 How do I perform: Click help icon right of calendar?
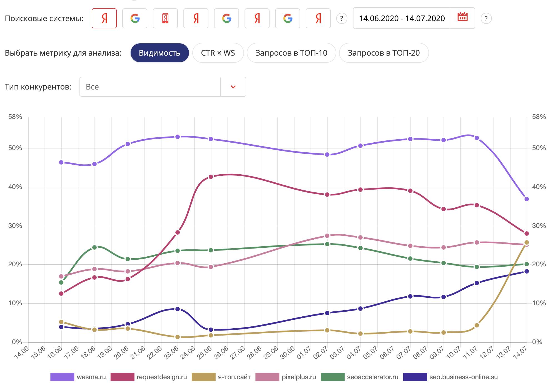[486, 19]
